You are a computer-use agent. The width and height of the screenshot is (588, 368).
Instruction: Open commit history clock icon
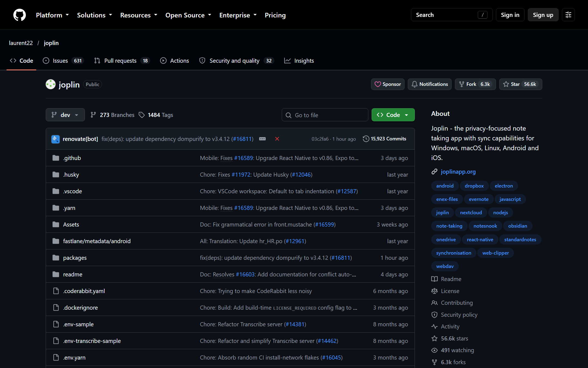[x=366, y=139]
